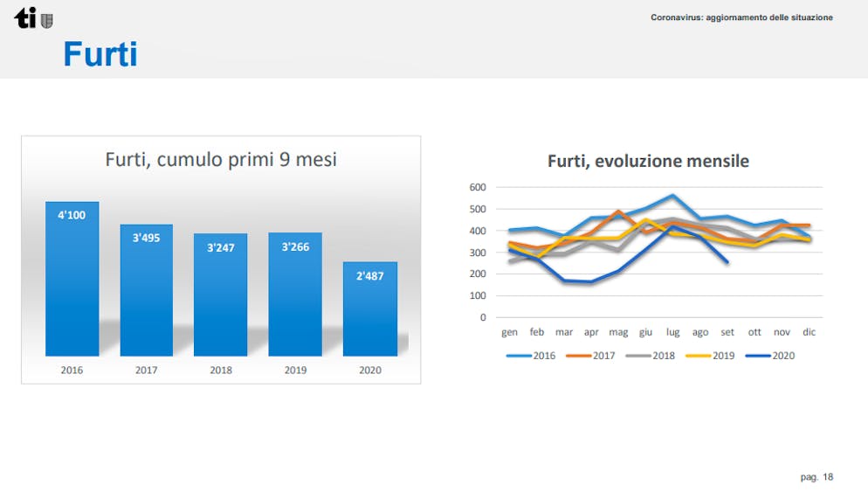
Task: Select the 'Furti' slide title
Action: pos(100,53)
